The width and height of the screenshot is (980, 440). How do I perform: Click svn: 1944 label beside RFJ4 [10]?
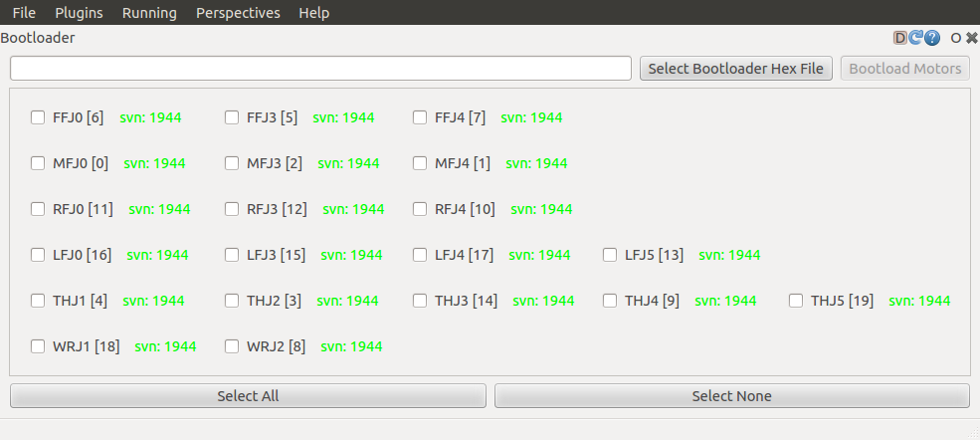(x=542, y=209)
